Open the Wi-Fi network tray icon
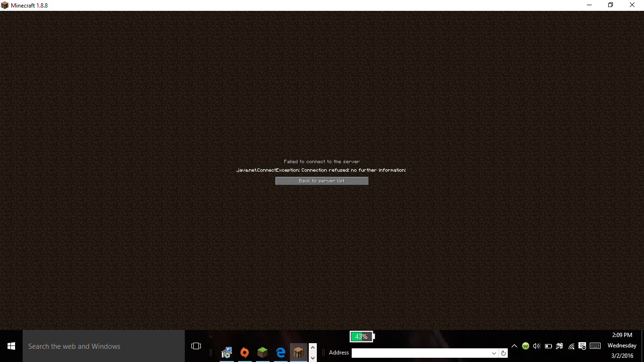Screen dimensions: 644x362 pyautogui.click(x=571, y=346)
